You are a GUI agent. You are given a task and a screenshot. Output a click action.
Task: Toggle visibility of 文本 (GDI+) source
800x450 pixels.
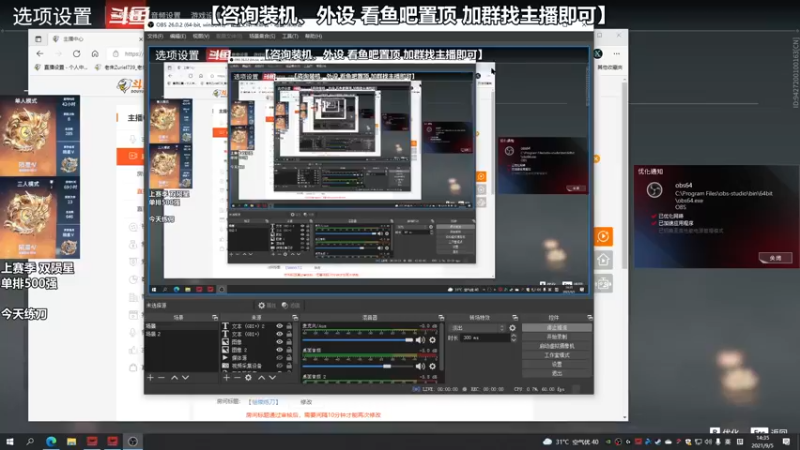(280, 334)
